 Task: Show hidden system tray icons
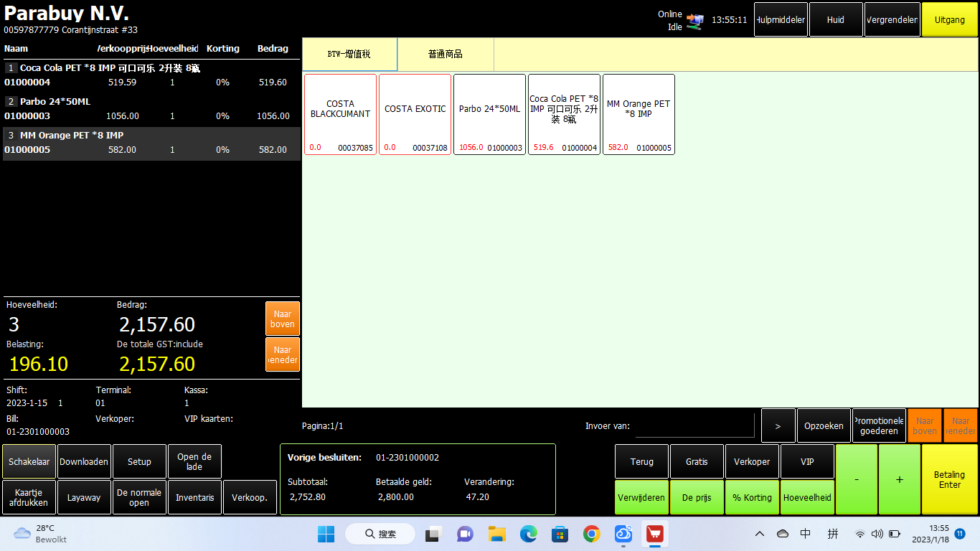coord(759,534)
